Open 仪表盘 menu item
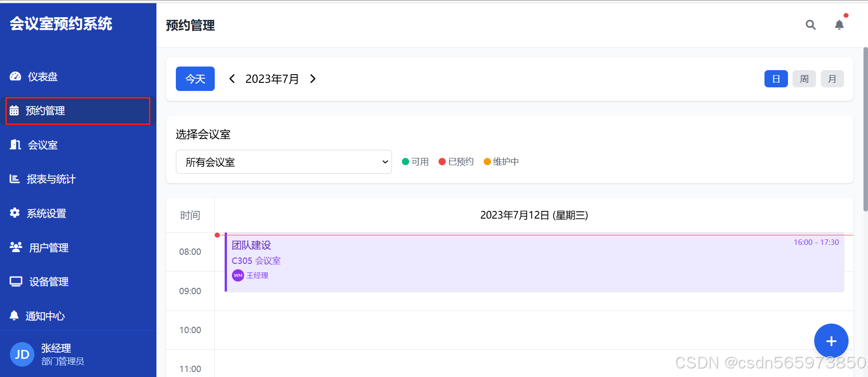 click(78, 76)
